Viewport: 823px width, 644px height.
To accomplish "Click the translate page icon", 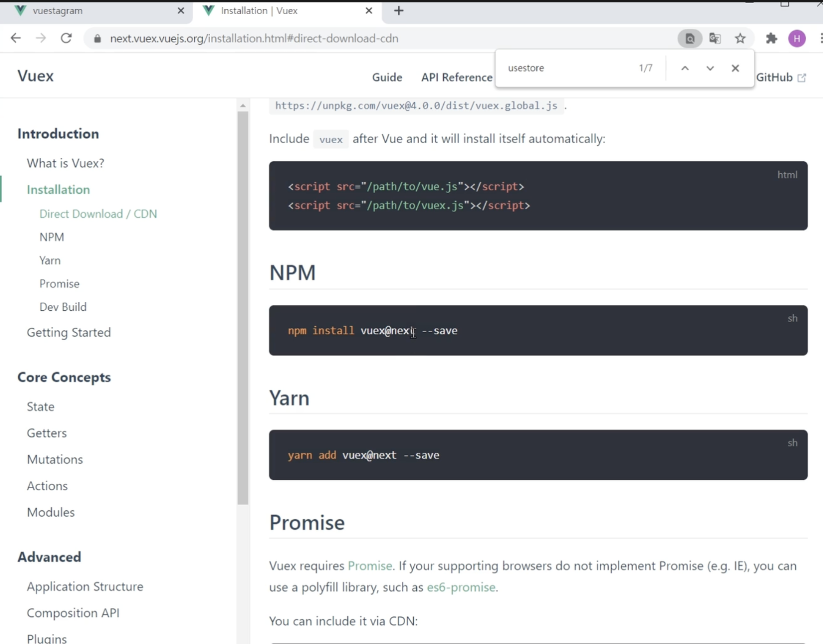I will click(715, 39).
